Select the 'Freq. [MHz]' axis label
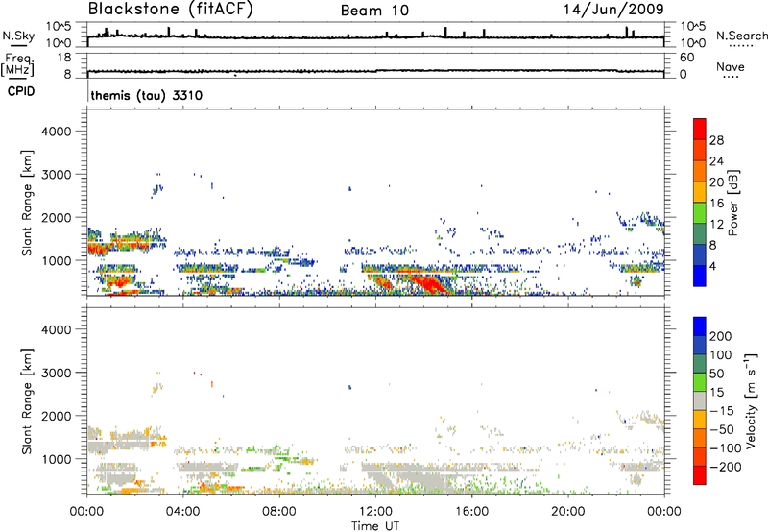The image size is (768, 532). (17, 65)
